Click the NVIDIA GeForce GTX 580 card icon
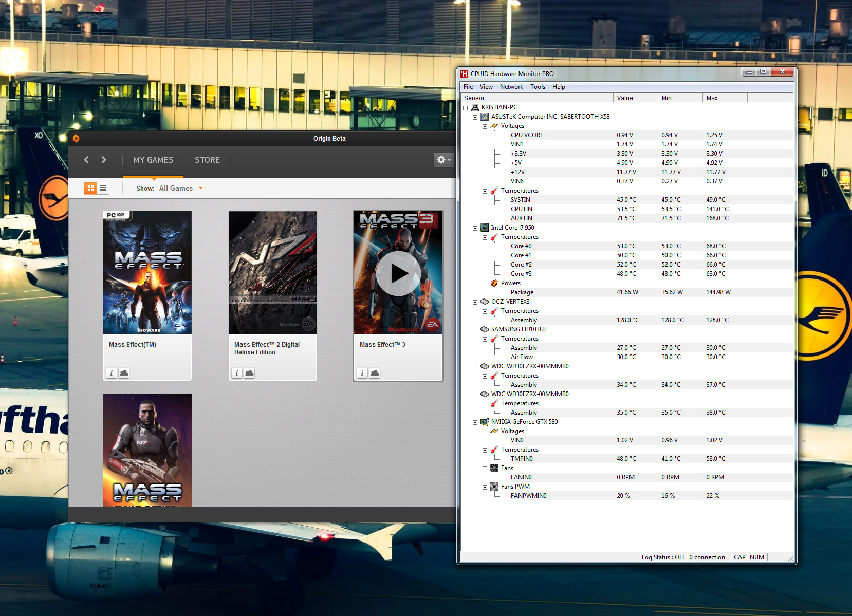852x616 pixels. [485, 422]
